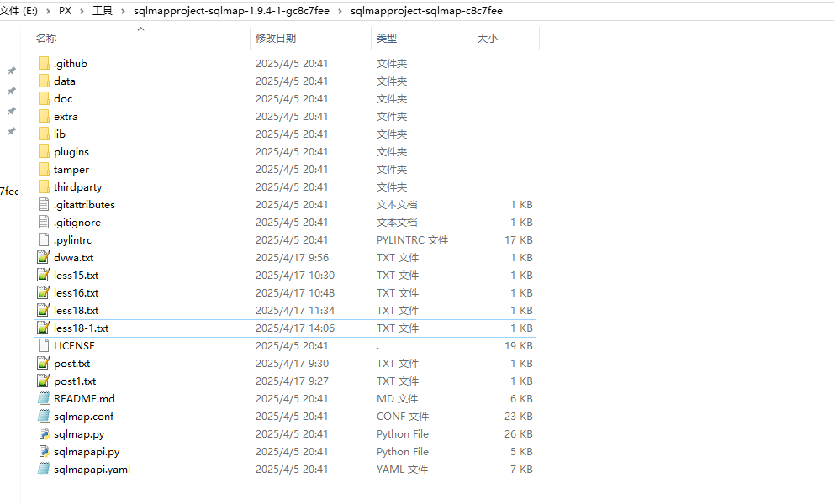Click the third quick access pin icon
Image resolution: width=834 pixels, height=504 pixels.
(x=11, y=111)
